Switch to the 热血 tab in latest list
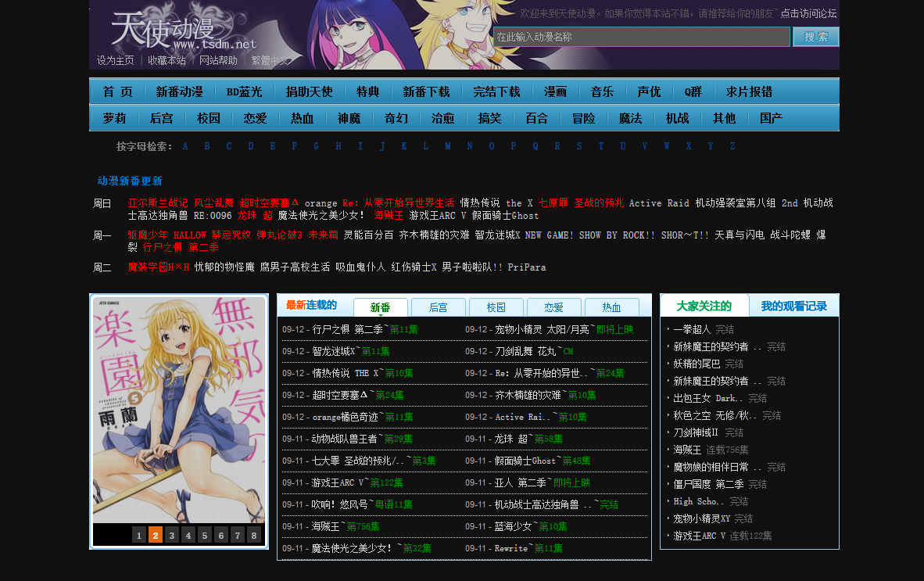Image resolution: width=924 pixels, height=581 pixels. click(x=611, y=307)
